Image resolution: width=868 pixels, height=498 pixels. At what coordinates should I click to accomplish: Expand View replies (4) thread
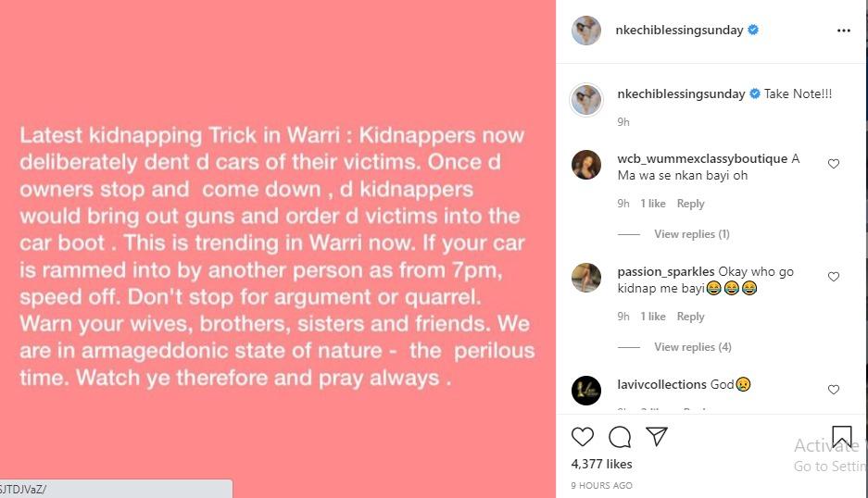pyautogui.click(x=693, y=347)
